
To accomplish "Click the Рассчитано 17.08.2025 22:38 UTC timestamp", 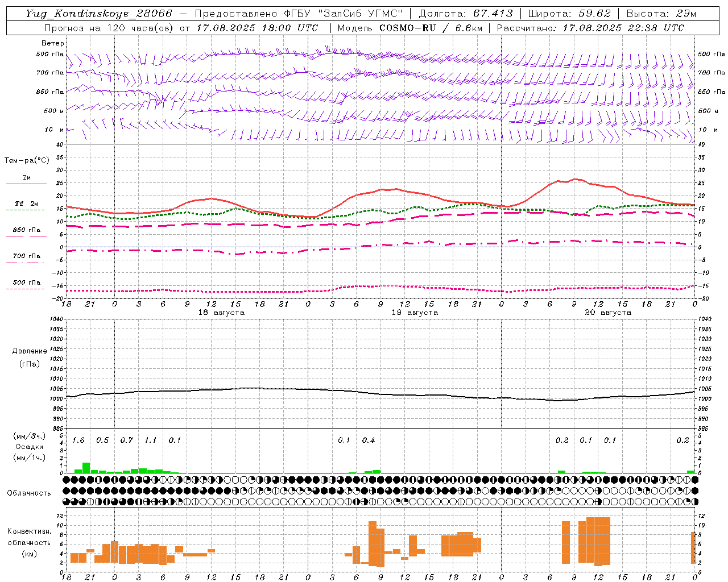I will tap(590, 28).
